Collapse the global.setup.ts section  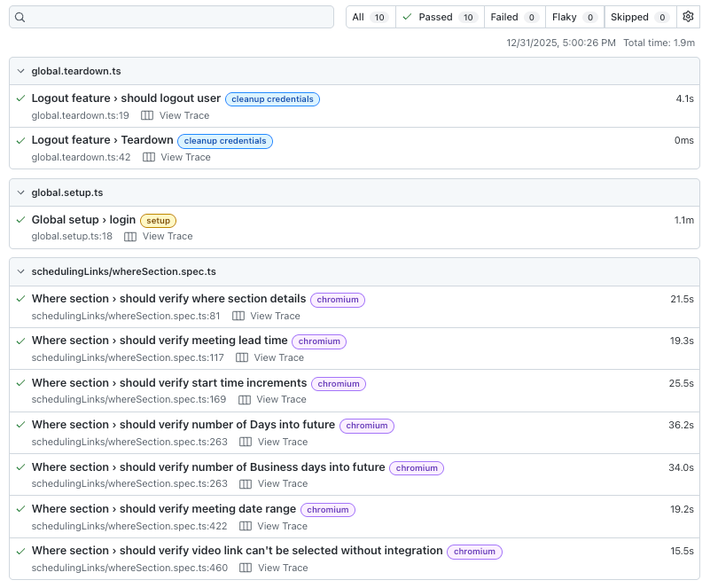[19, 192]
